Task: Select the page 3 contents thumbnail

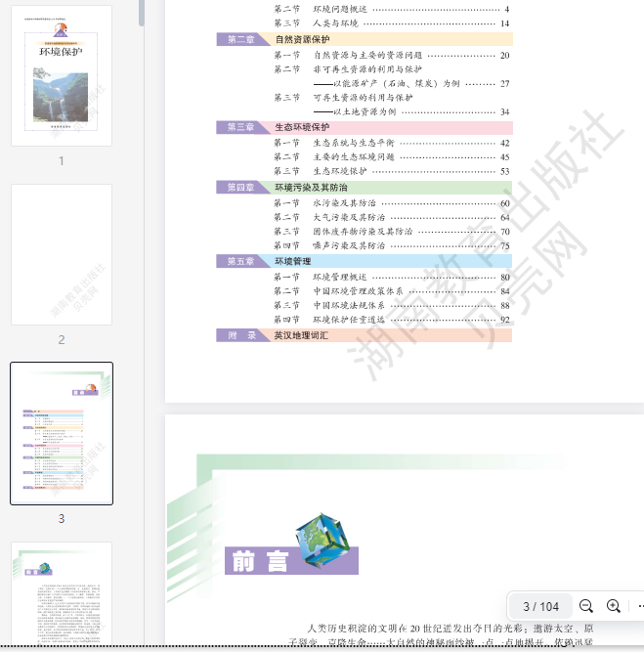Action: [x=61, y=433]
